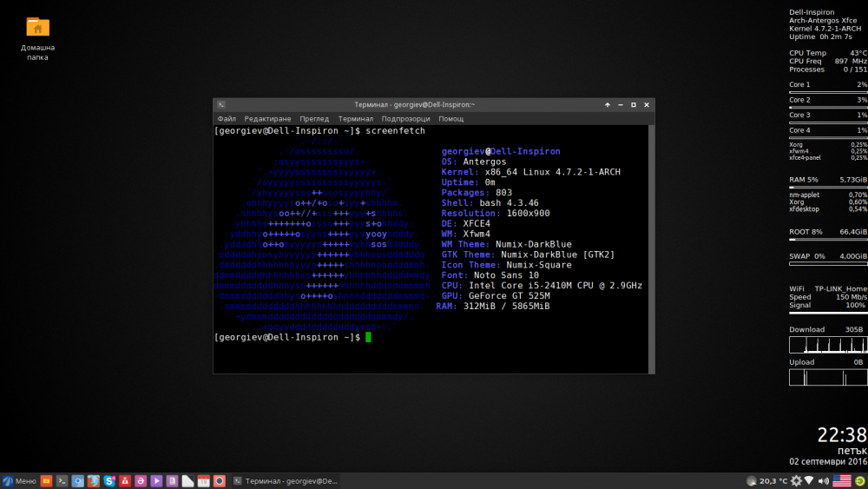Viewport: 868px width, 489px height.
Task: Click the terminal titlebar text
Action: (x=415, y=105)
